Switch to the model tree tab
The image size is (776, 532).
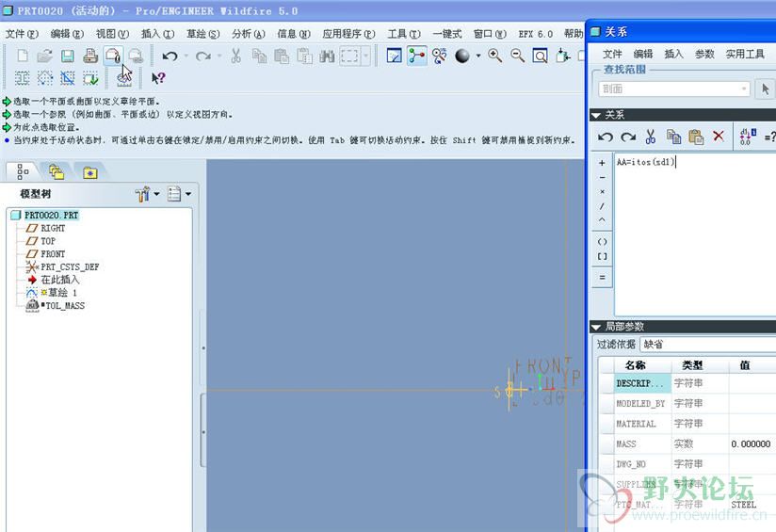(x=23, y=171)
